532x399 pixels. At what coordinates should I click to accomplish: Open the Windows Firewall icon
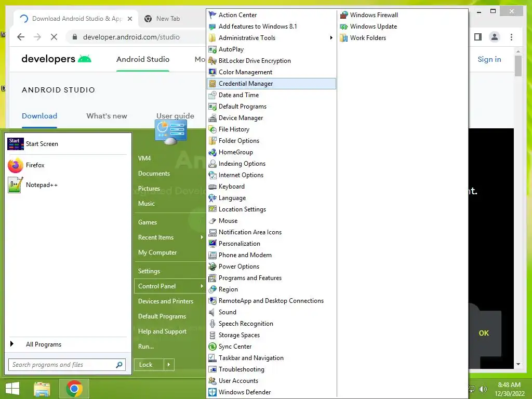(x=344, y=15)
